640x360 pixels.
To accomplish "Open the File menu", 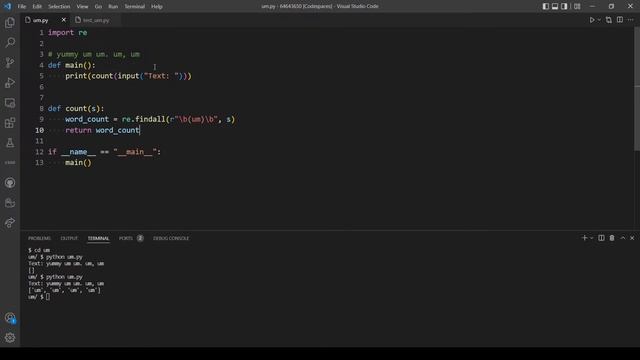I will (22, 6).
